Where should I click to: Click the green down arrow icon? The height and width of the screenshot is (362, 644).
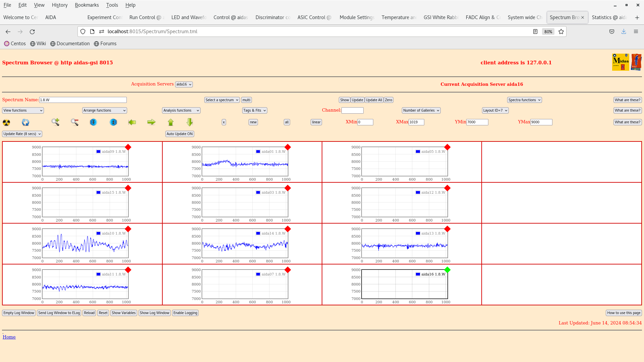190,122
